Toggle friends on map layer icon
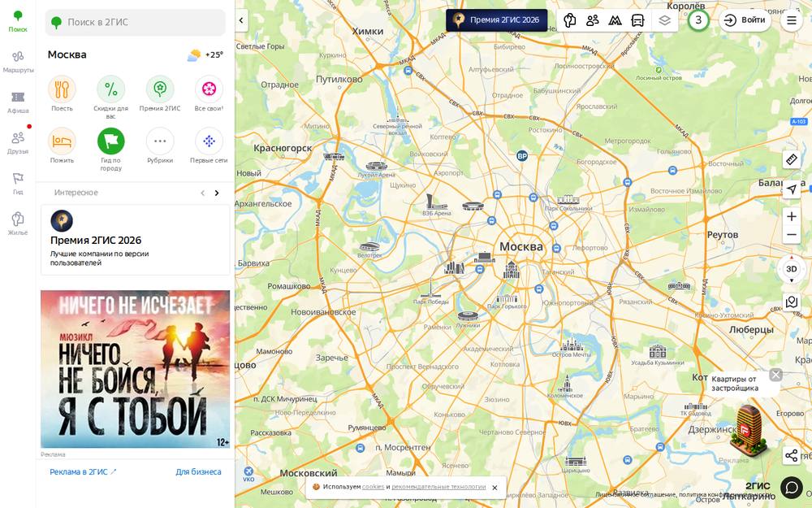 (593, 20)
